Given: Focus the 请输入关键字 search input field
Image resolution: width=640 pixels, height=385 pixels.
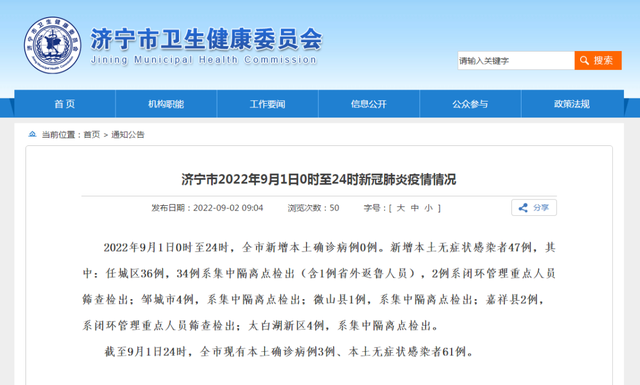Looking at the screenshot, I should [x=516, y=60].
